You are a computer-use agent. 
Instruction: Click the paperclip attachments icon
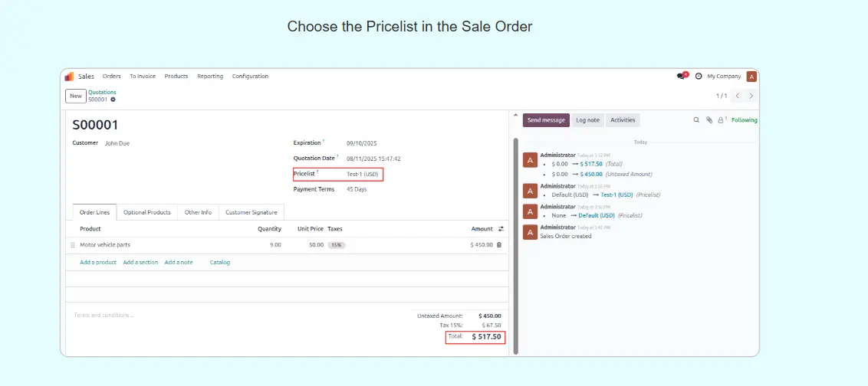point(709,120)
